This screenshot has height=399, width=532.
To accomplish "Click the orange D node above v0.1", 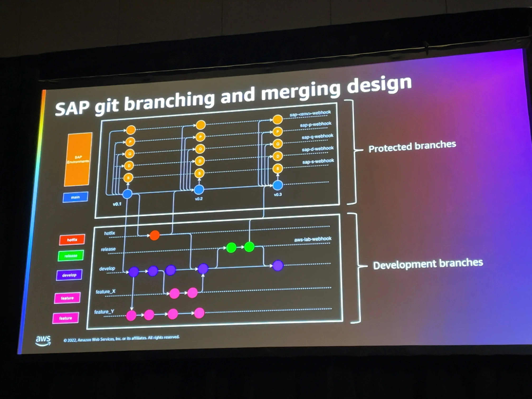I will coord(129,165).
